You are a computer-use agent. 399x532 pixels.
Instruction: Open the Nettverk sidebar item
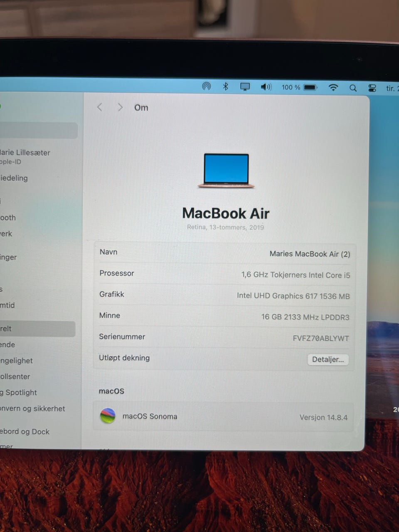point(6,234)
